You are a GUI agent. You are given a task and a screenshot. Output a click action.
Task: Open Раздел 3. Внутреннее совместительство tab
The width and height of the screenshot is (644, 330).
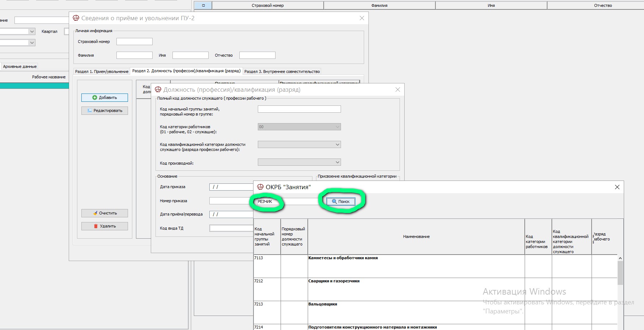tap(282, 71)
